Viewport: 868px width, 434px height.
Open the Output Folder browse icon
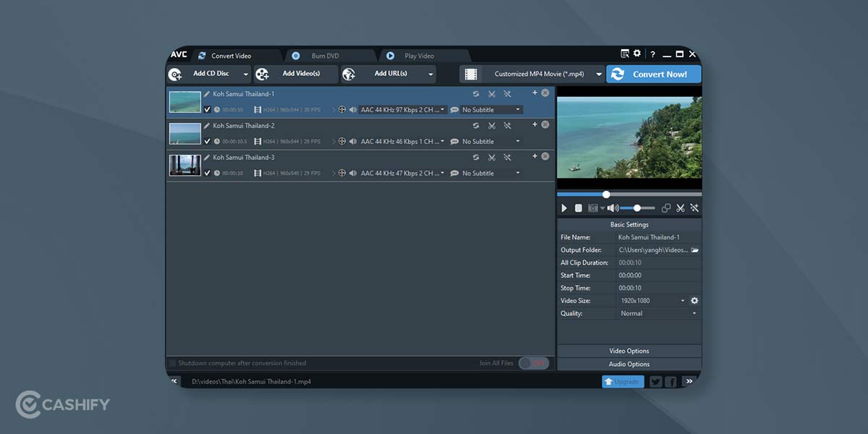click(694, 250)
